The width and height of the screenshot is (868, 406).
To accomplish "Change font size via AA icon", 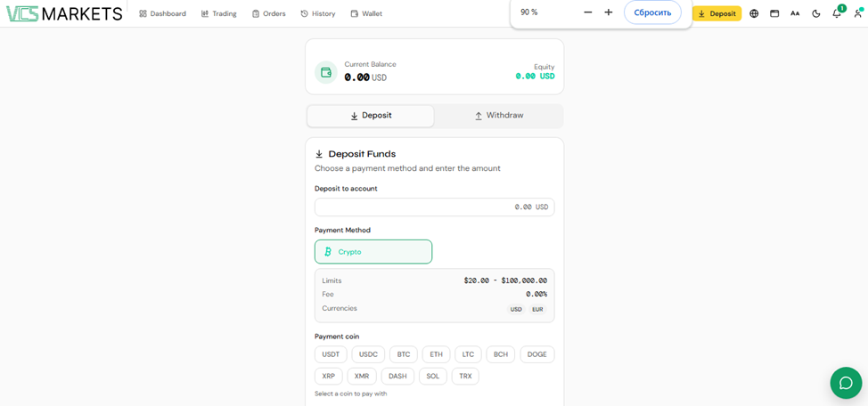I will 795,14.
